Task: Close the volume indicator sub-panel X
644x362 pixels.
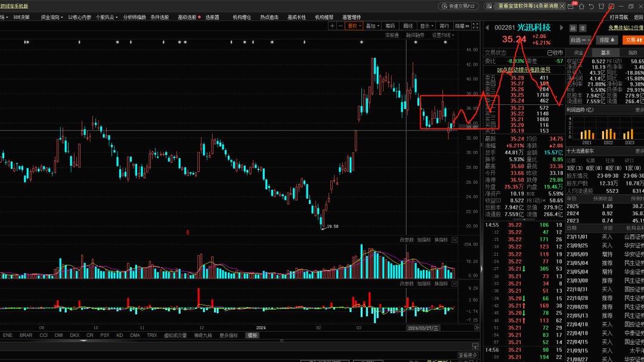Action: [454, 240]
